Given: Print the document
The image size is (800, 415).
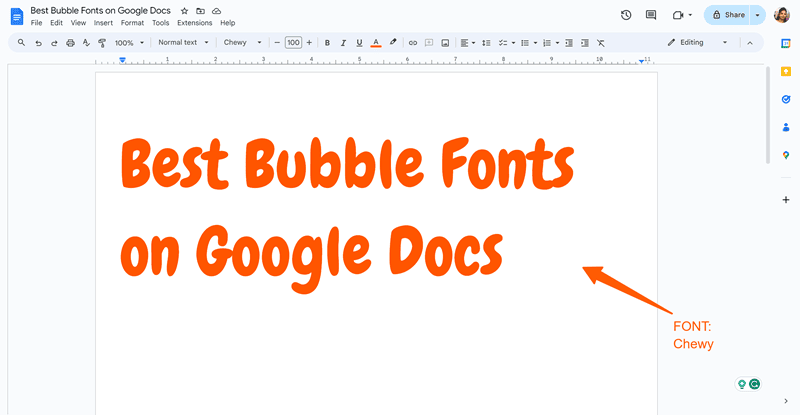Looking at the screenshot, I should (x=70, y=43).
